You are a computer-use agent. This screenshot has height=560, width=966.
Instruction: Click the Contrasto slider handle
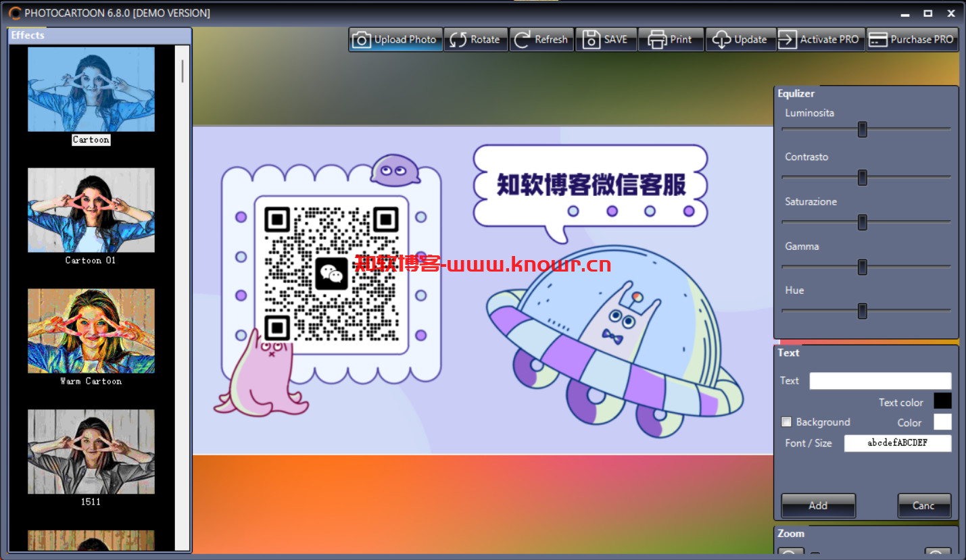[863, 178]
